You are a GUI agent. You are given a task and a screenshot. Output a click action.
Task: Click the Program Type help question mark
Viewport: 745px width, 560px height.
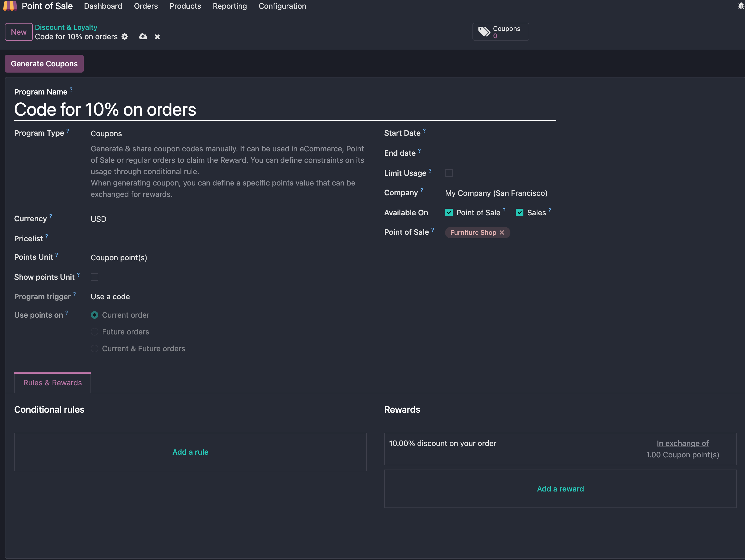(x=68, y=131)
